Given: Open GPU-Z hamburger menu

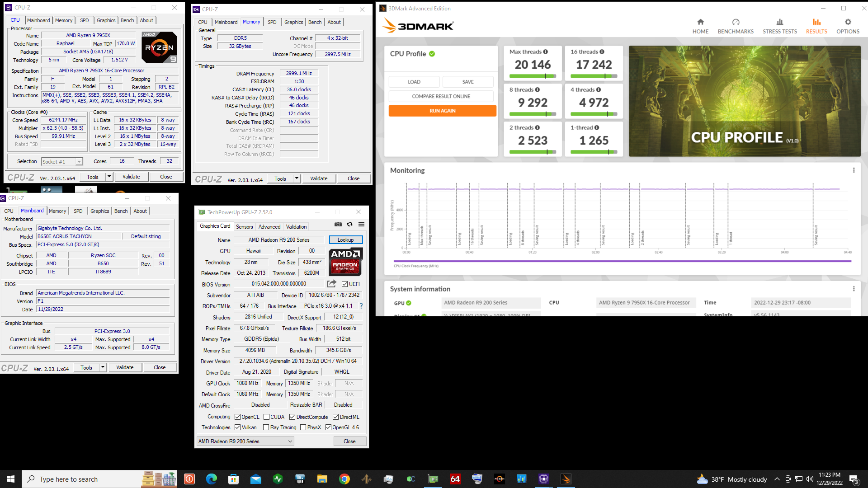Looking at the screenshot, I should point(362,224).
